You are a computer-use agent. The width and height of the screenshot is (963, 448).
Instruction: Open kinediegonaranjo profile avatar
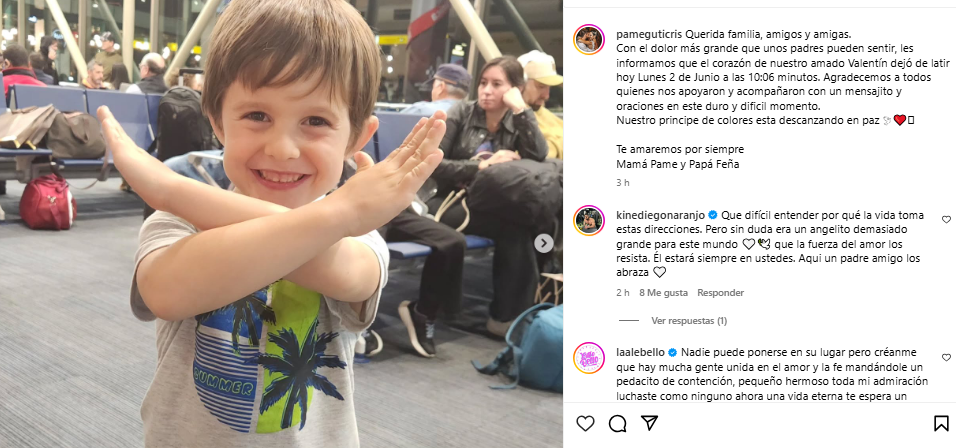pos(589,221)
